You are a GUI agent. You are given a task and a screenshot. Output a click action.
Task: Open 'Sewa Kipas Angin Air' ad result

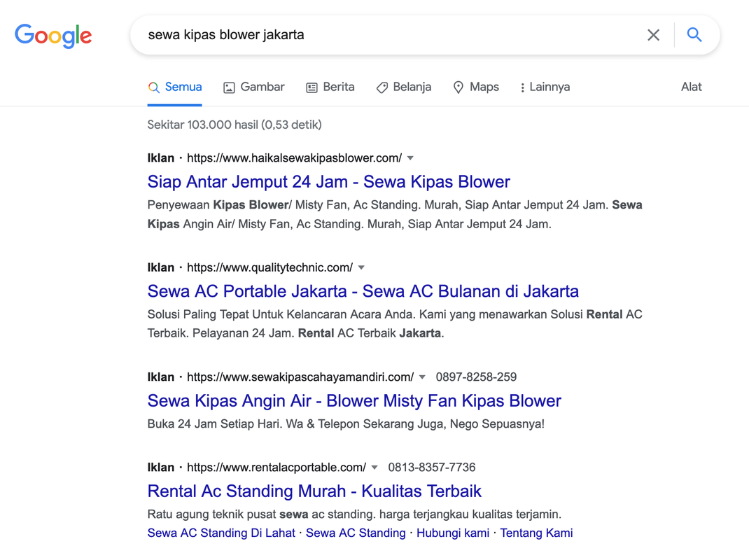(x=354, y=401)
